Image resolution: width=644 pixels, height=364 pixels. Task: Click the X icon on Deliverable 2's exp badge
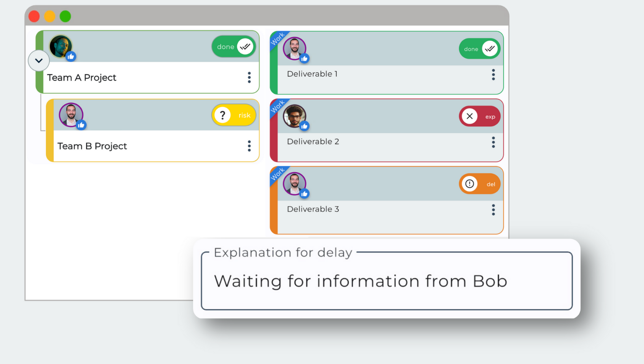tap(469, 116)
